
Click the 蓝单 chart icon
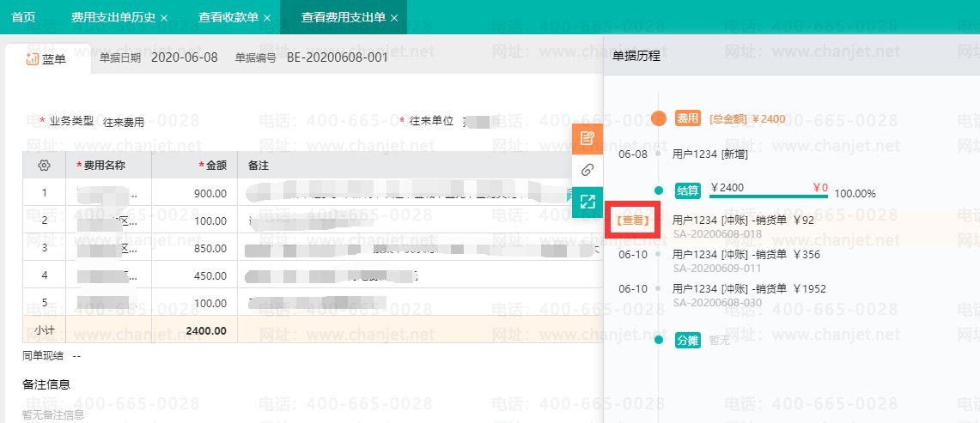[32, 58]
